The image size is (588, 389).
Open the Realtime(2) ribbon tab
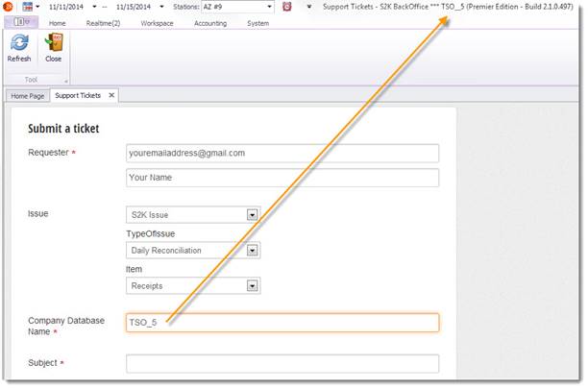(104, 22)
